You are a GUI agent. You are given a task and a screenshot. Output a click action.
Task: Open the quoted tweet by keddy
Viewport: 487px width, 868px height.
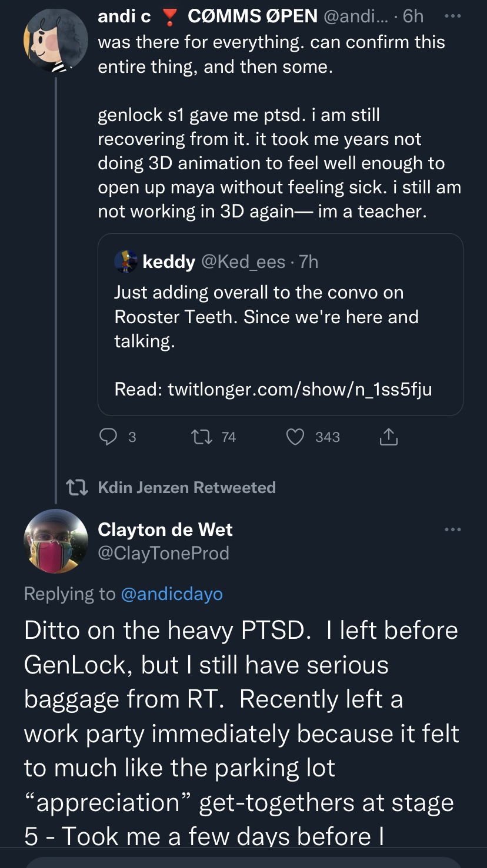tap(280, 325)
